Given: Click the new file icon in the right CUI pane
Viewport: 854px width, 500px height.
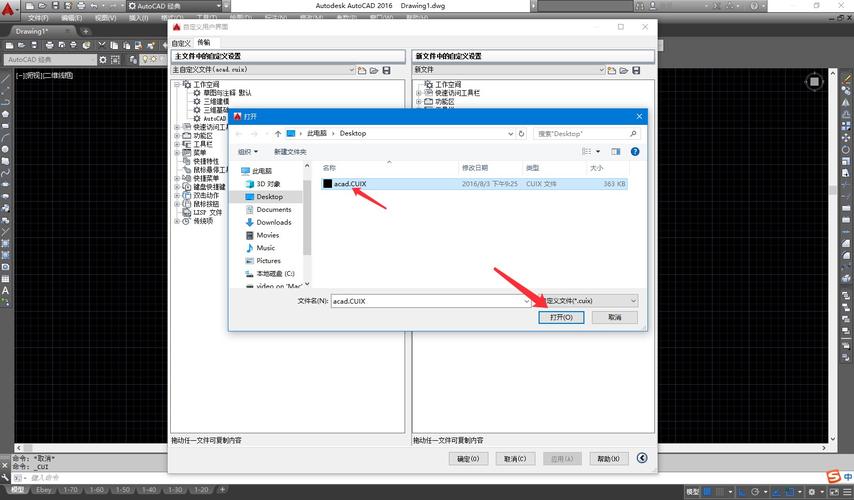Looking at the screenshot, I should click(612, 70).
